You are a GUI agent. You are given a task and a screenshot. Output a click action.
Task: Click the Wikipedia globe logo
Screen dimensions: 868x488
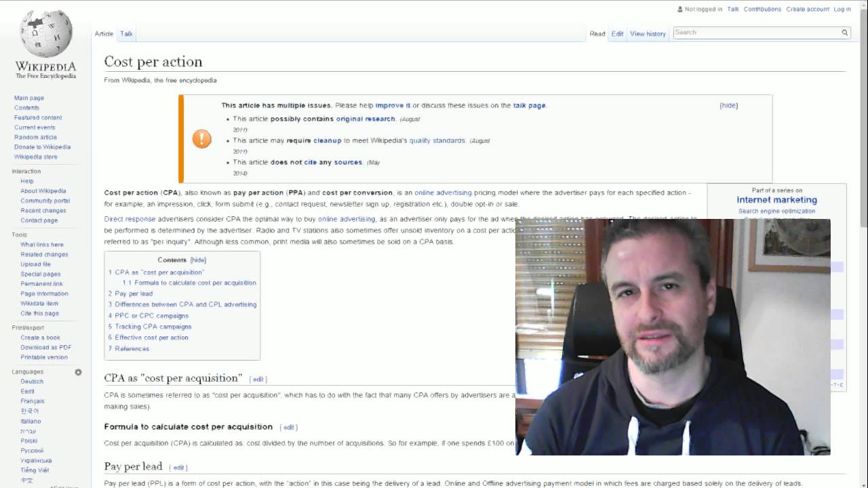[46, 33]
